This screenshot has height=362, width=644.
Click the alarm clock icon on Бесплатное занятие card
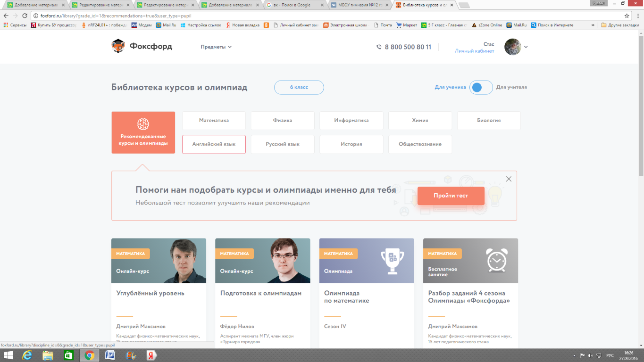497,260
